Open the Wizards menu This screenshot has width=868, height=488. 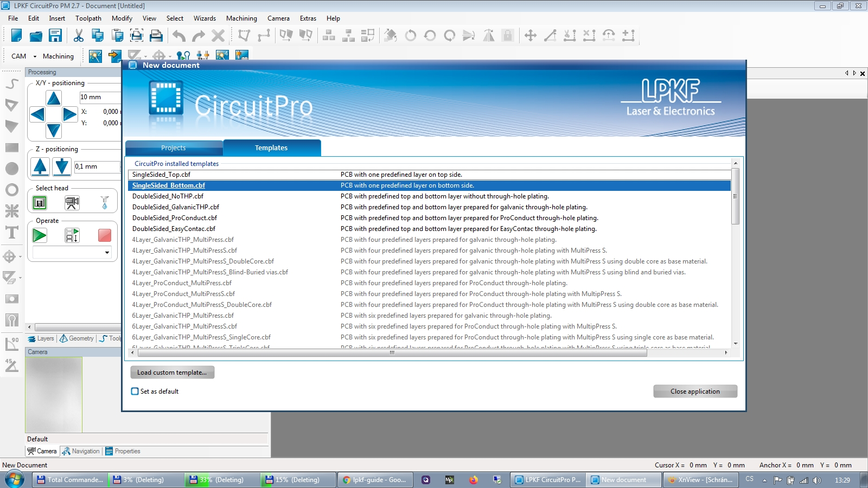click(x=205, y=18)
